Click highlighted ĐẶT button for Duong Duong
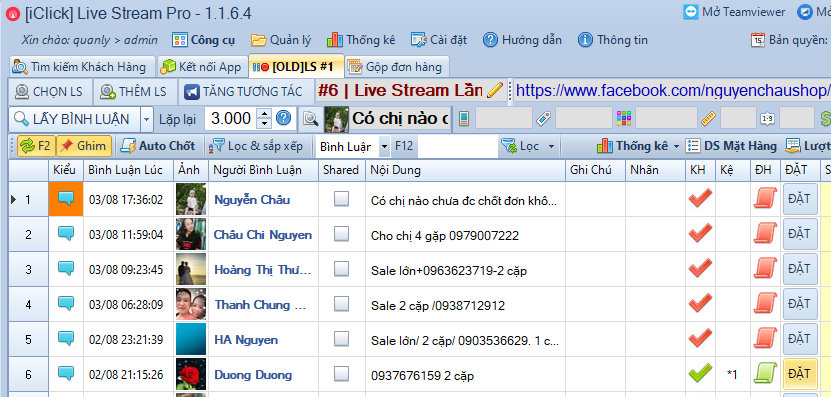 tap(800, 374)
